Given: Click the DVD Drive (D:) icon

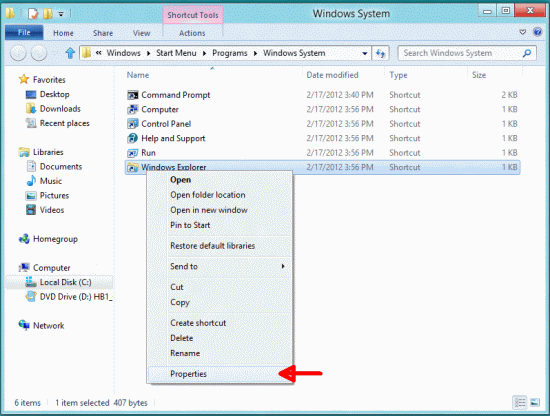Looking at the screenshot, I should (x=31, y=296).
